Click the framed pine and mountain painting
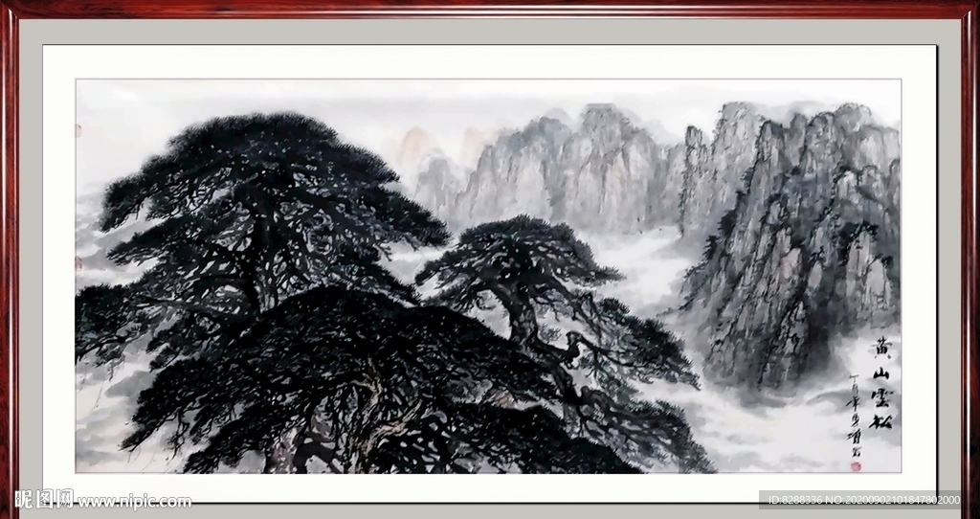Viewport: 980px width, 519px height. (488, 276)
